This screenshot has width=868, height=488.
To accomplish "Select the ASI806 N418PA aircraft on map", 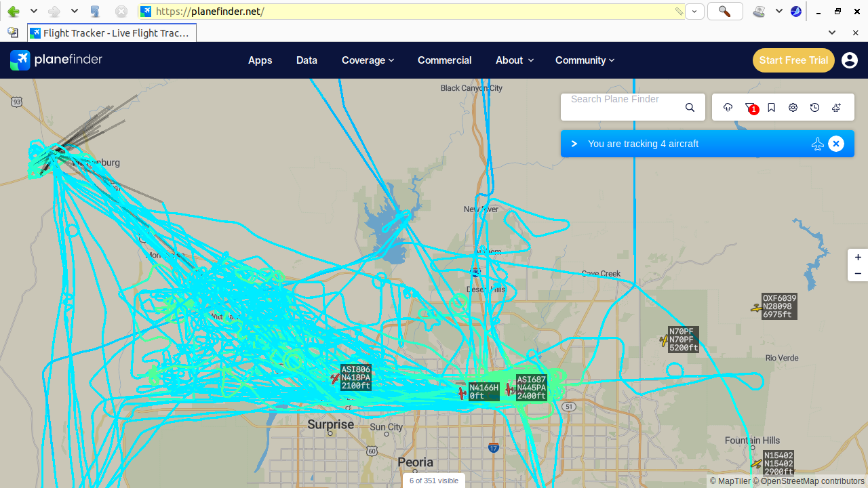I will pyautogui.click(x=335, y=379).
